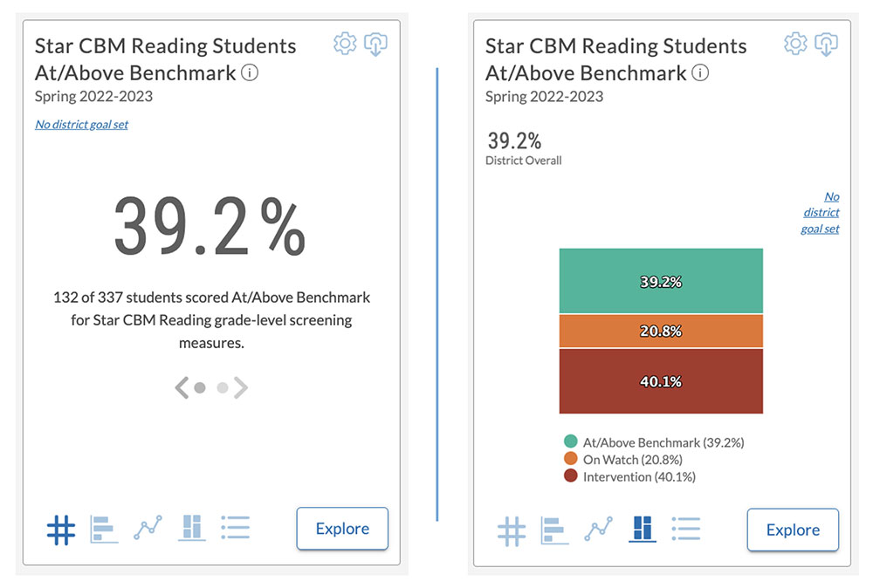873x588 pixels.
Task: Select stacked bar view on the right card
Action: point(643,530)
